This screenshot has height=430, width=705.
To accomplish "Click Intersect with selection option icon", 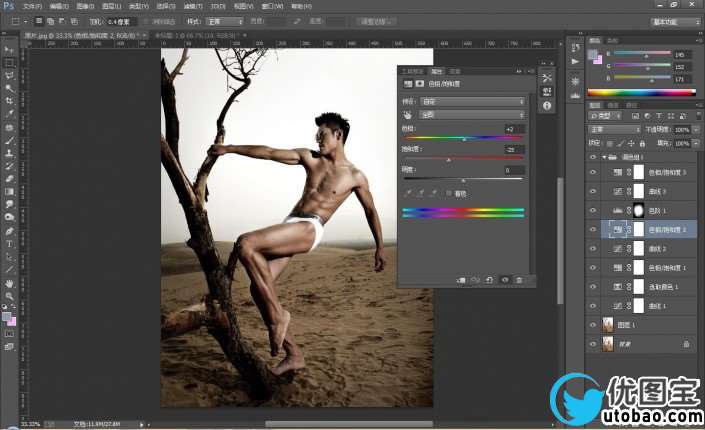I will click(x=74, y=21).
